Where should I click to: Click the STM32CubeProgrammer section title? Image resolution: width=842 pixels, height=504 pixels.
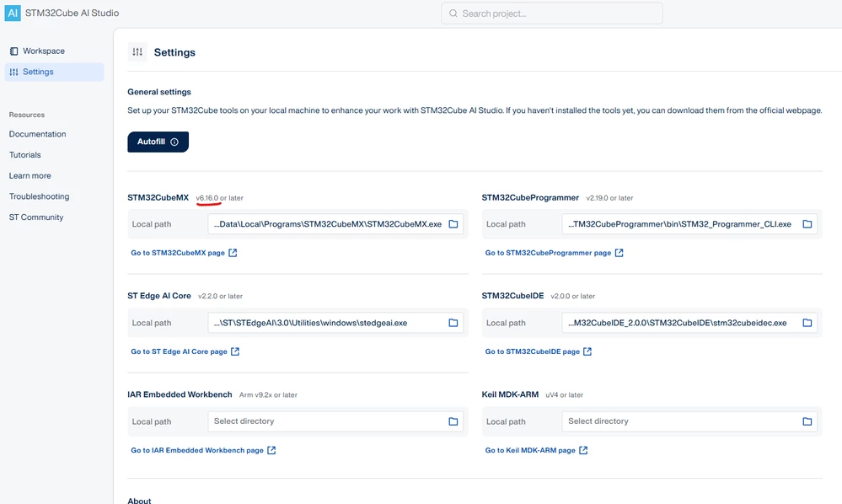[x=530, y=197]
